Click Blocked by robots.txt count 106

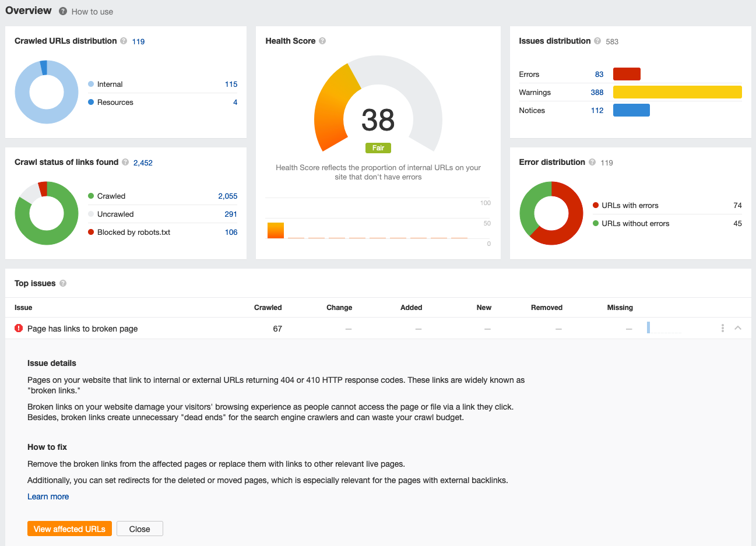pyautogui.click(x=231, y=232)
